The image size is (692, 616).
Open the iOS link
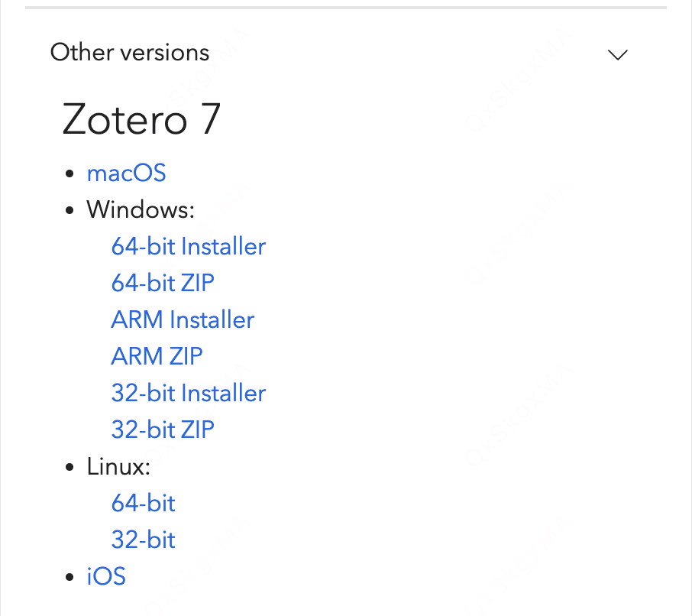(x=106, y=575)
